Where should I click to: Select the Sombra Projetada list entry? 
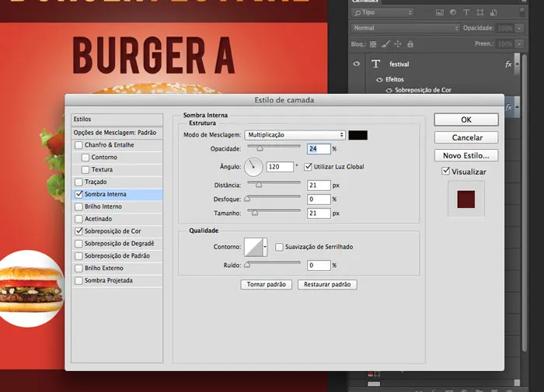click(117, 280)
